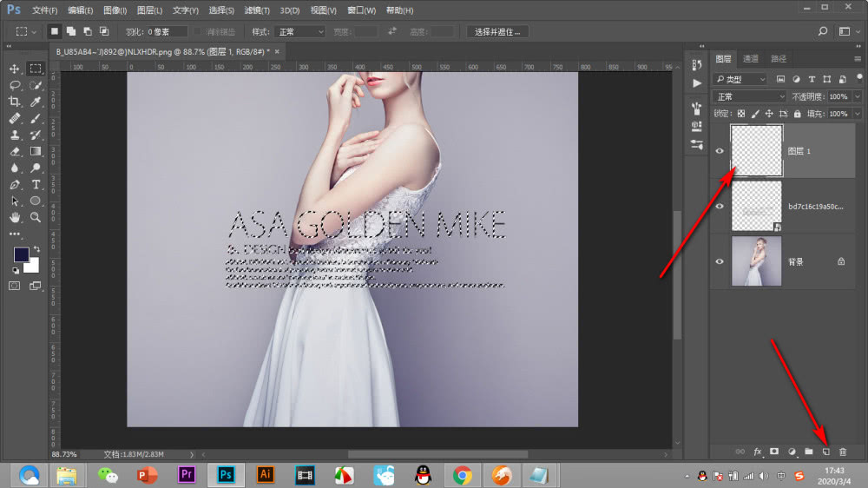Select the Move tool
The image size is (868, 488).
click(x=15, y=69)
